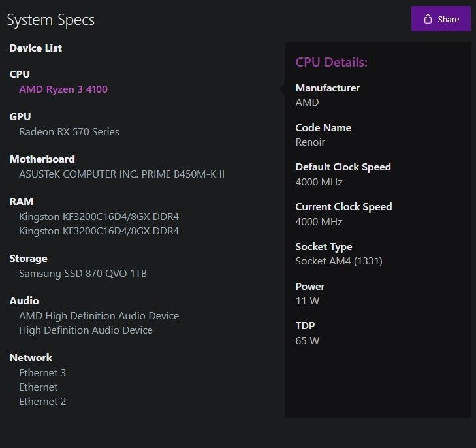Click the CPU Details: heading
This screenshot has width=476, height=448.
tap(332, 62)
